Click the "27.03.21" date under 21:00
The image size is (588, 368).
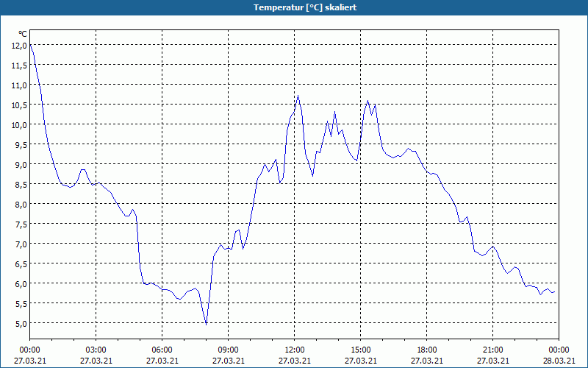pos(492,361)
